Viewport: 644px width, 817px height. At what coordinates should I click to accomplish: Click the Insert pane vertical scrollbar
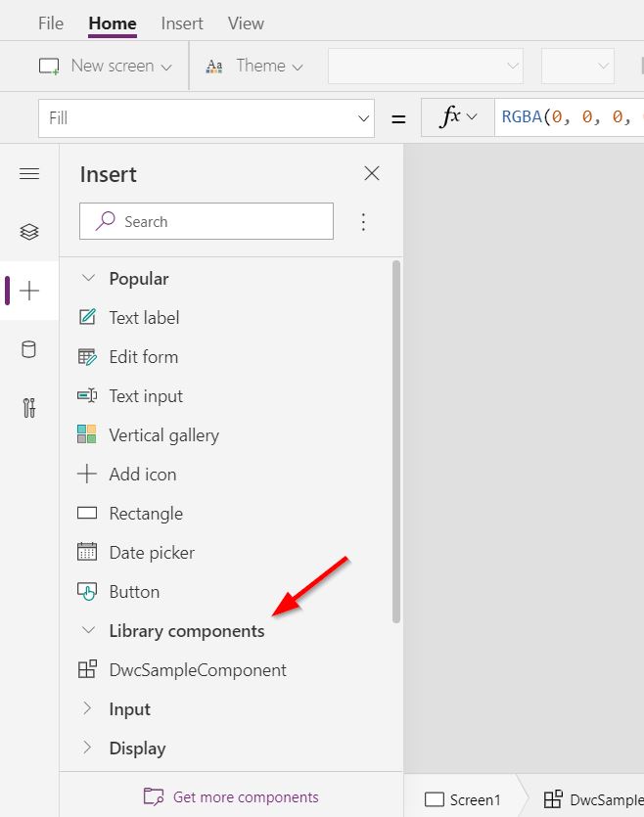(396, 441)
